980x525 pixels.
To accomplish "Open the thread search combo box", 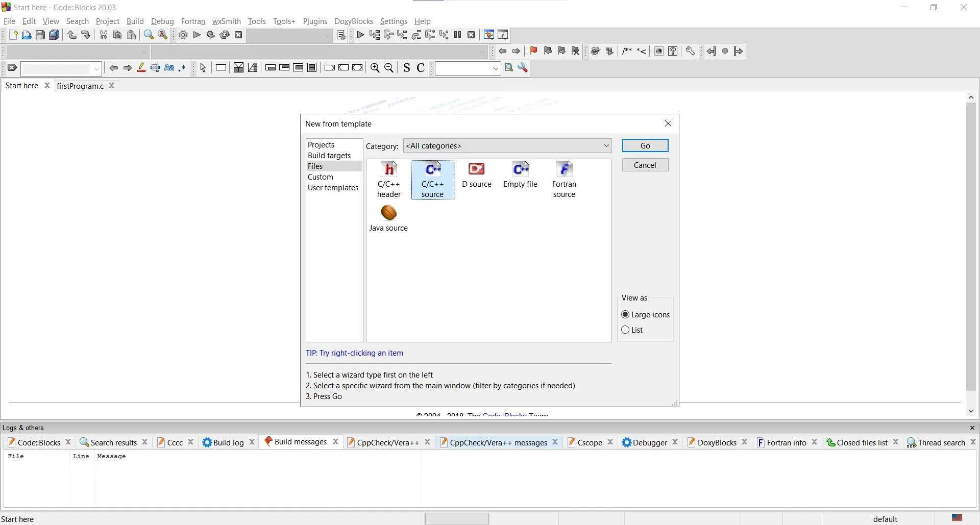I will click(468, 69).
